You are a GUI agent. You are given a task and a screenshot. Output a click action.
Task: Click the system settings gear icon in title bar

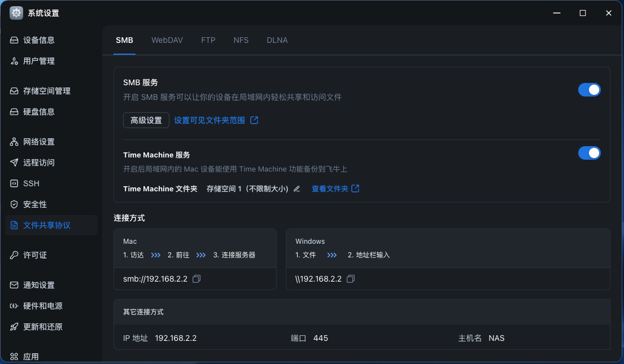point(16,13)
